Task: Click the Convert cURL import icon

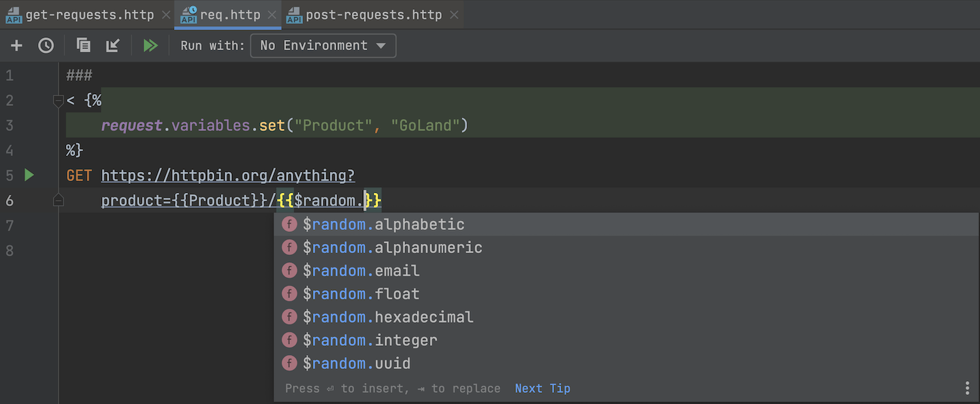Action: [x=113, y=46]
